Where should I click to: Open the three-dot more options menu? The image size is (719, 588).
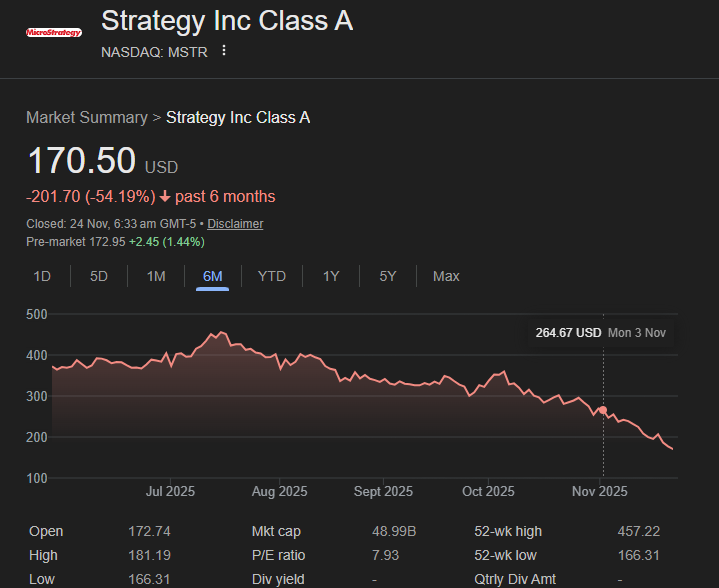[224, 51]
